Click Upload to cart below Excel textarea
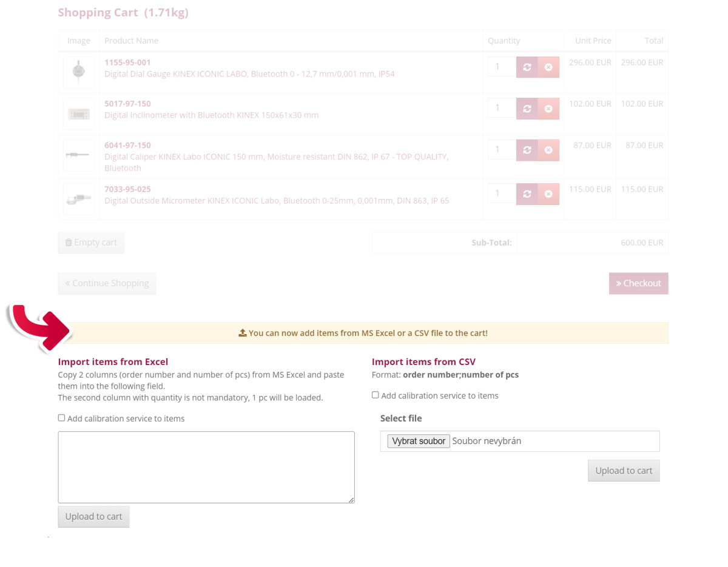This screenshot has height=567, width=728. [x=93, y=517]
